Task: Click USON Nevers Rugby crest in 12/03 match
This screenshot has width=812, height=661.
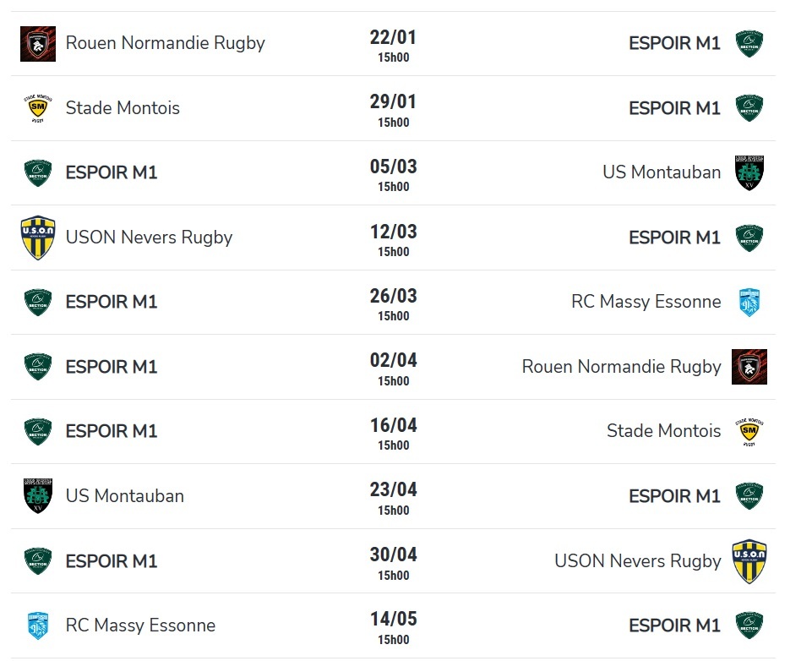Action: (38, 238)
